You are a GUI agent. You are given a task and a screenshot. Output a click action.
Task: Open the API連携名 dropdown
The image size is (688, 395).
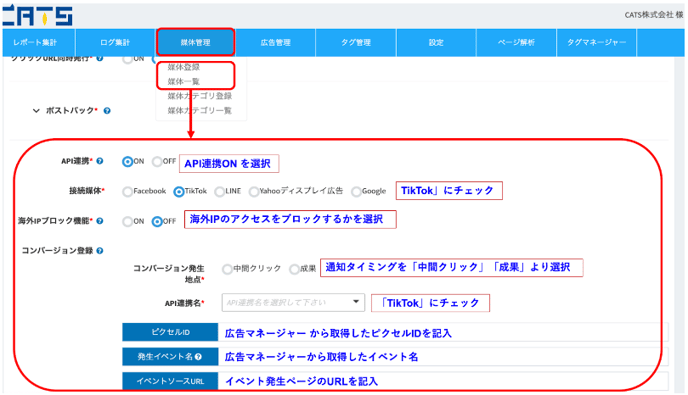point(293,302)
